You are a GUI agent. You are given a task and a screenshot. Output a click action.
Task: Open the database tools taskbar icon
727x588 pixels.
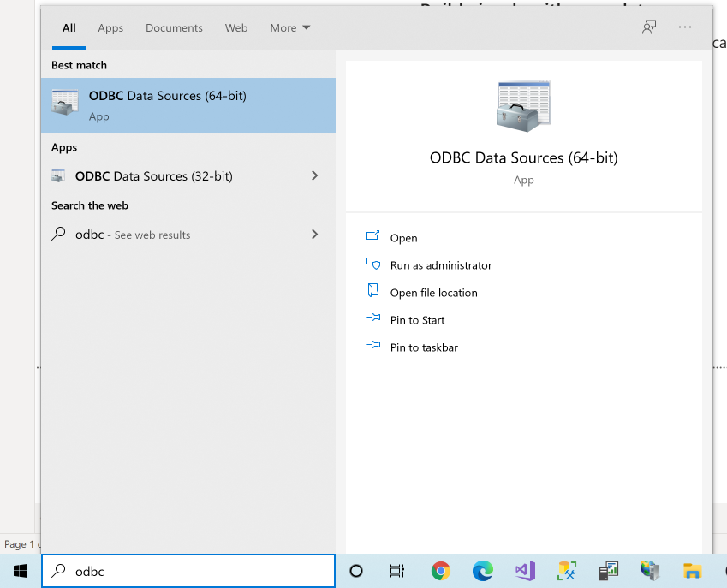[567, 571]
